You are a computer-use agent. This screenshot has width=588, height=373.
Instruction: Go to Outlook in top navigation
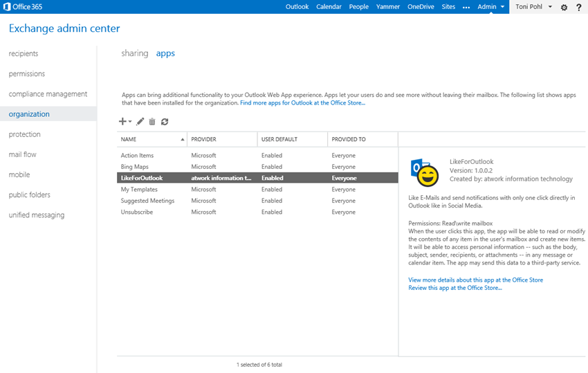point(297,7)
